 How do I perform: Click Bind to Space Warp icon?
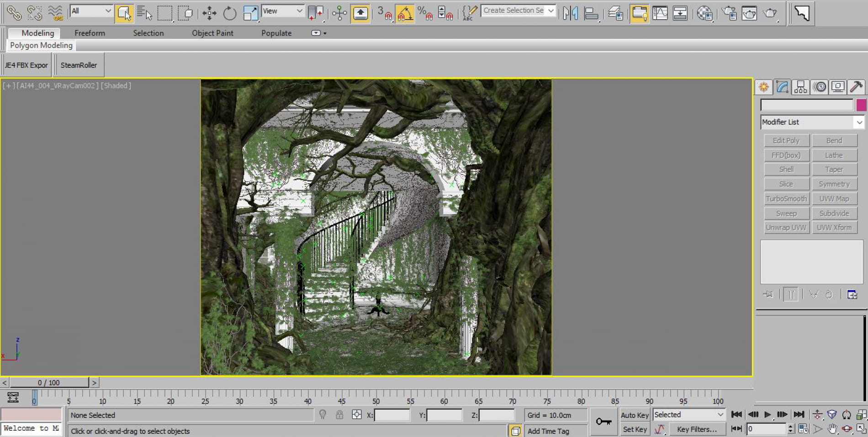(x=56, y=13)
